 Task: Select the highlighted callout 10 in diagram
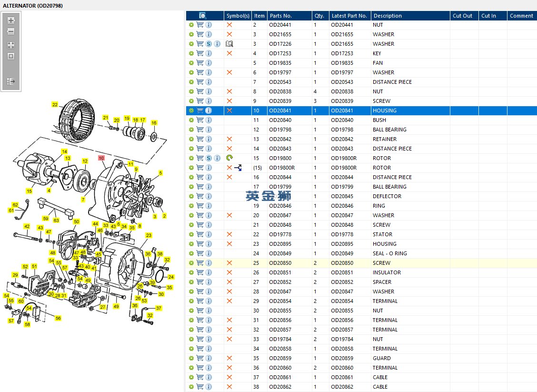click(101, 158)
